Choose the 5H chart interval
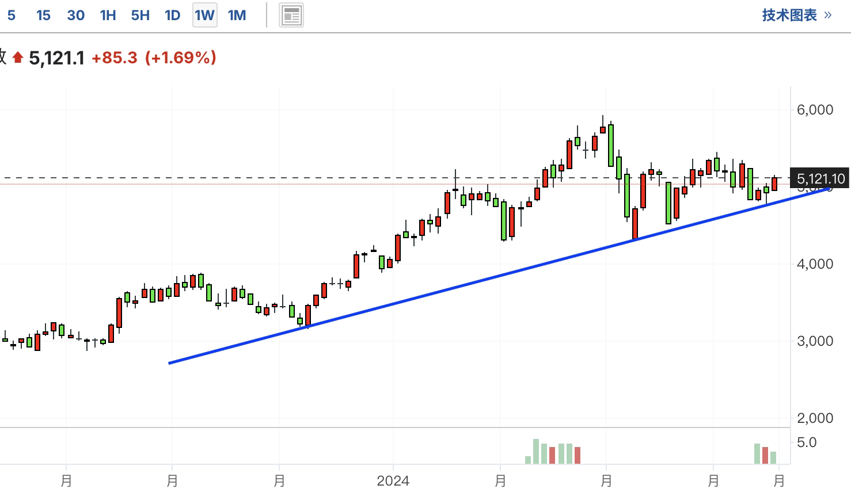 click(x=140, y=16)
